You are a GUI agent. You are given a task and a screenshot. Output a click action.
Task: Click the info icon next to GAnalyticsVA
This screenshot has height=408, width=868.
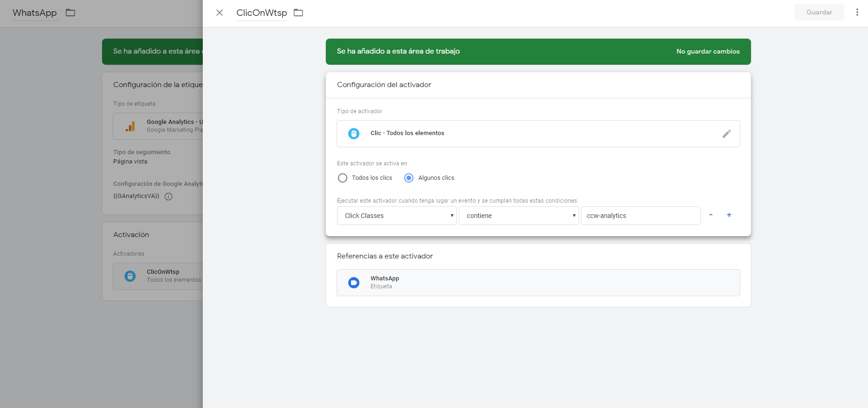point(169,197)
